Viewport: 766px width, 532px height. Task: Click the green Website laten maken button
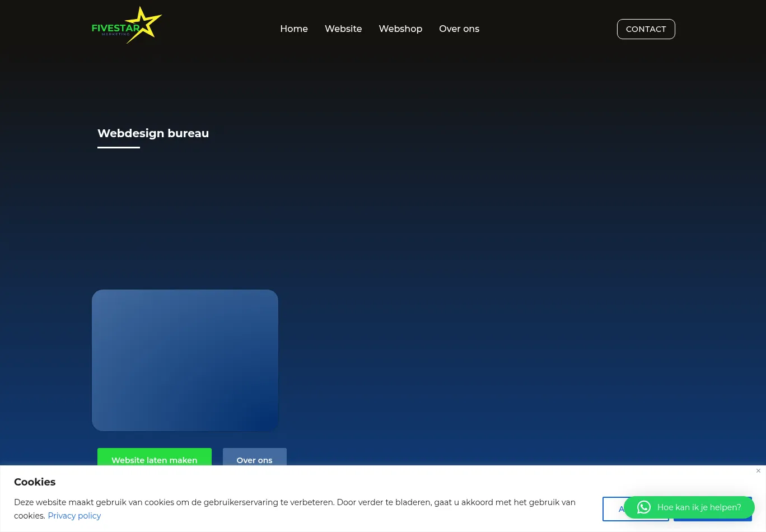155,458
